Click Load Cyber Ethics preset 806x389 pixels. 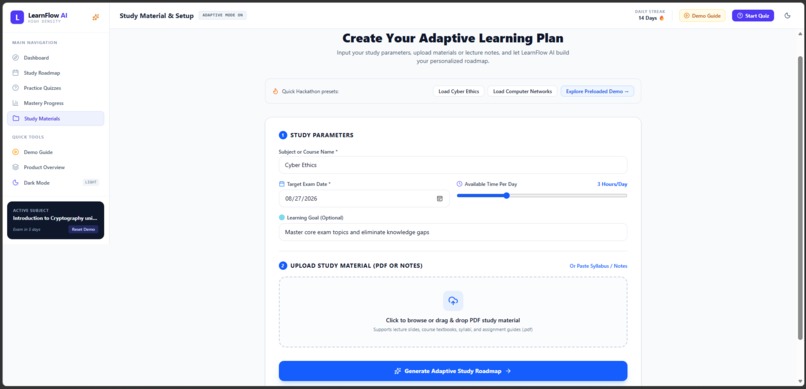tap(459, 91)
